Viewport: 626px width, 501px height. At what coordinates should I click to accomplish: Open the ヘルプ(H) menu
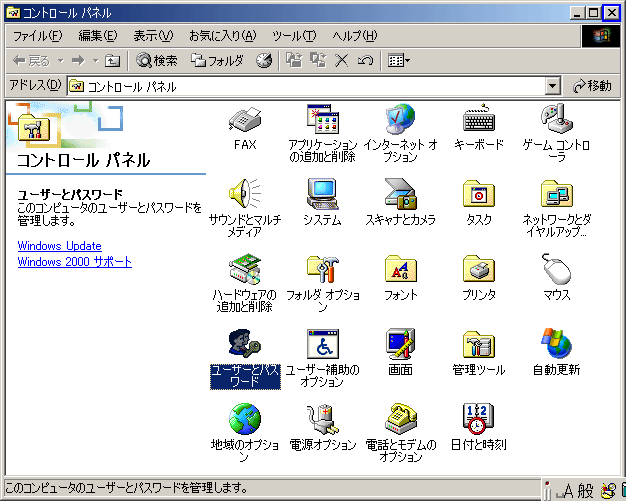point(355,36)
